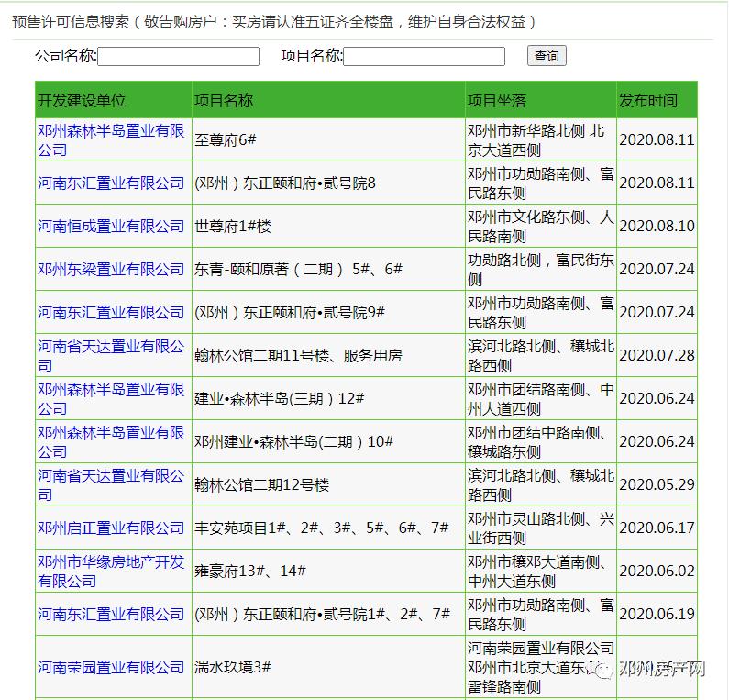Open 河南东汇置业有限公司 link in 贰号院9# row
The height and width of the screenshot is (700, 729).
tap(111, 312)
